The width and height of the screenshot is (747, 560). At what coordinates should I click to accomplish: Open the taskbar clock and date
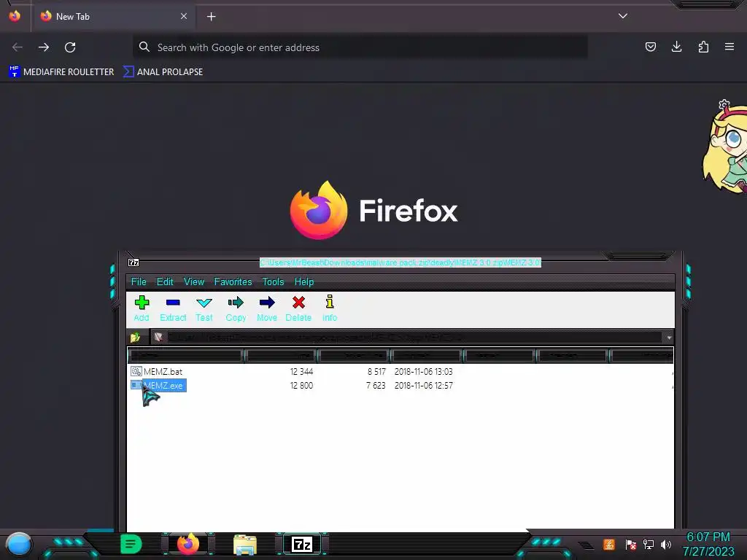pyautogui.click(x=708, y=544)
